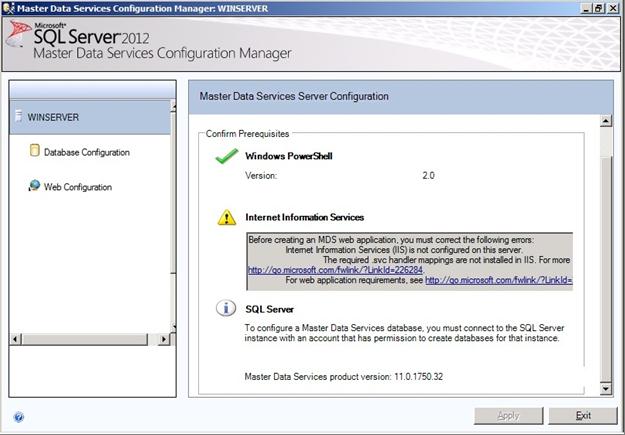
Task: Click the application icon in the title bar
Action: click(8, 8)
